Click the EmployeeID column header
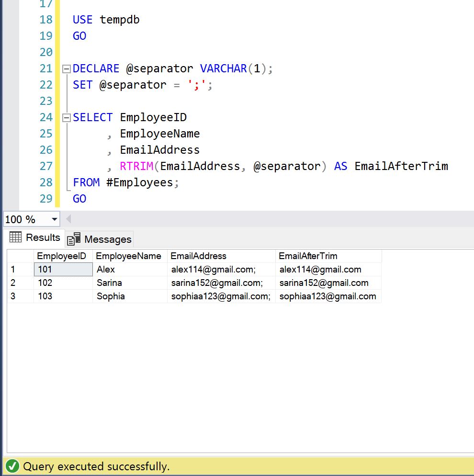 point(62,256)
